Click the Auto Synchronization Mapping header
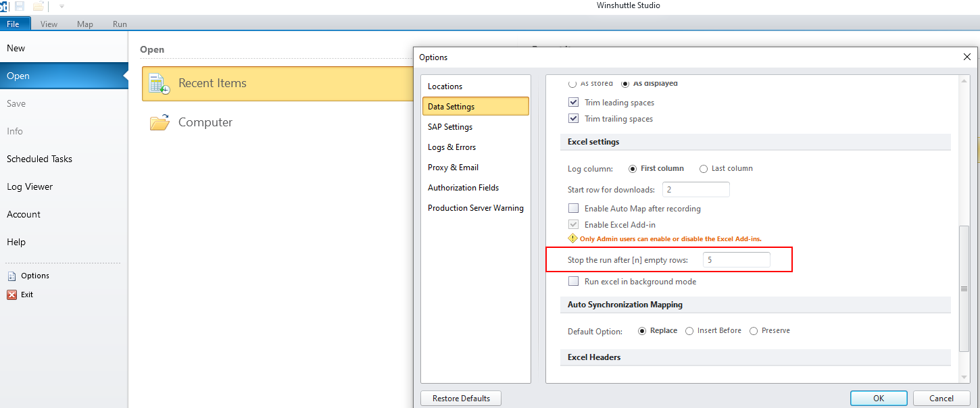The height and width of the screenshot is (408, 980). pyautogui.click(x=755, y=305)
